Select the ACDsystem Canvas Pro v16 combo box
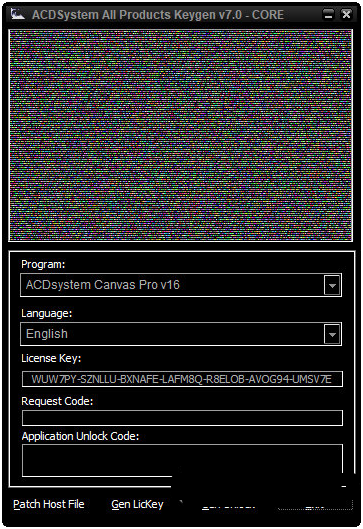The image size is (363, 529). point(181,285)
